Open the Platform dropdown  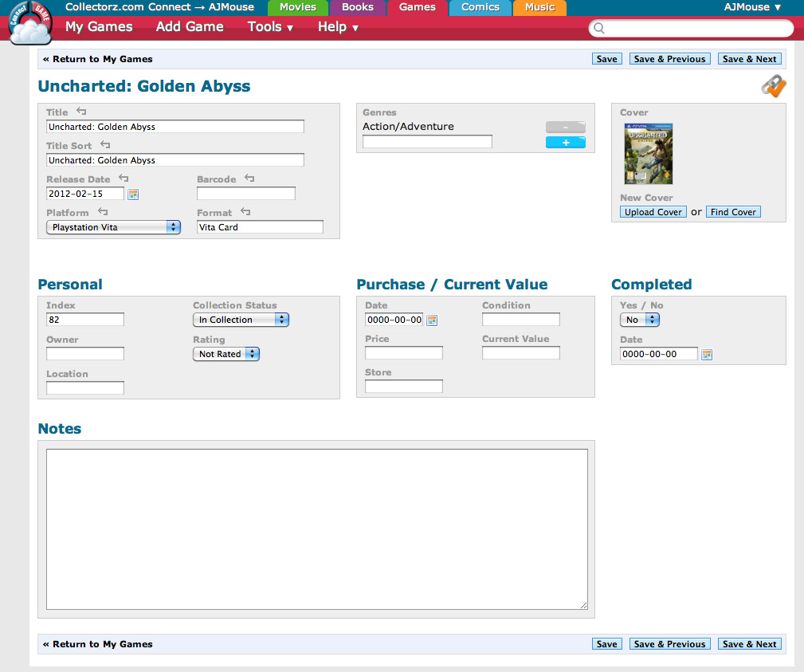(x=113, y=227)
